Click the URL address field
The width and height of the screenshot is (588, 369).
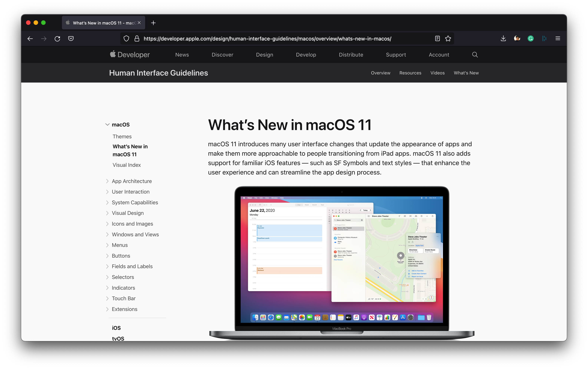coord(267,39)
